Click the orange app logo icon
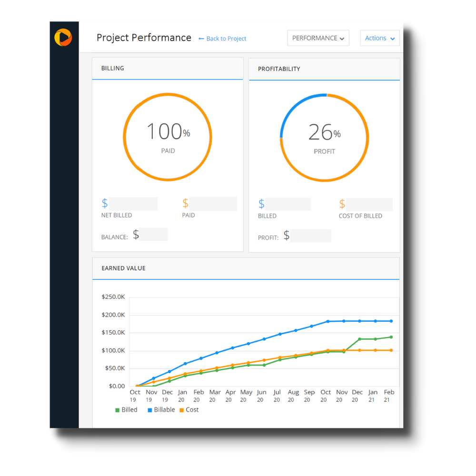 (x=64, y=37)
